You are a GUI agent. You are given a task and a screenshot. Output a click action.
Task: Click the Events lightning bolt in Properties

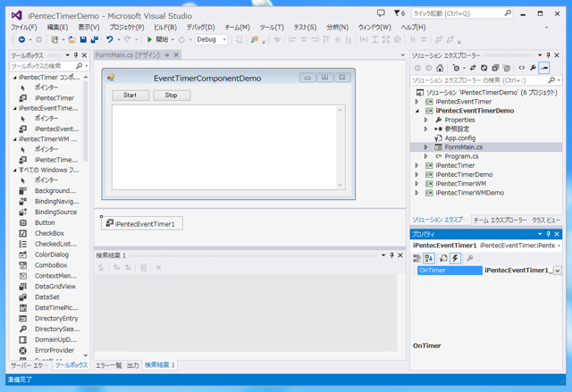tap(455, 258)
